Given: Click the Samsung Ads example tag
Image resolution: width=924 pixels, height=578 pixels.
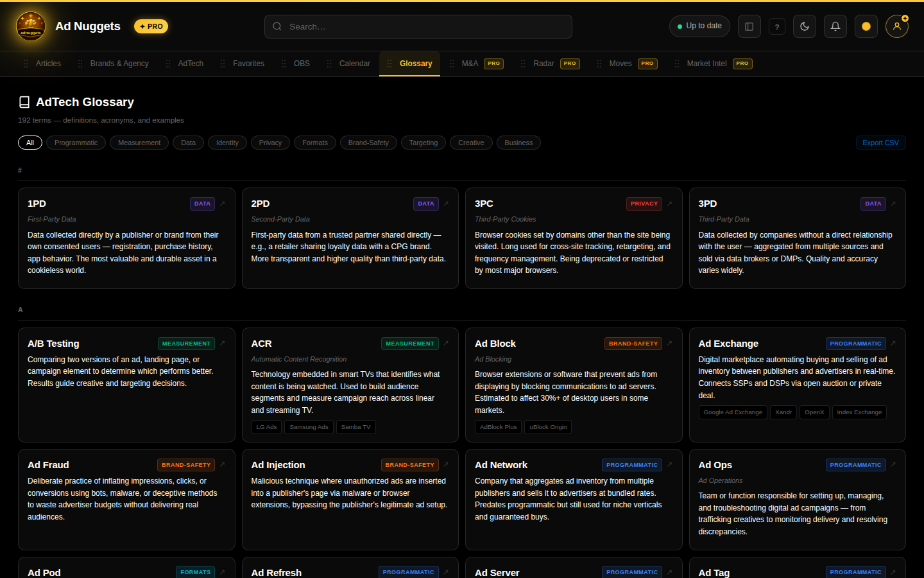Looking at the screenshot, I should tap(309, 427).
